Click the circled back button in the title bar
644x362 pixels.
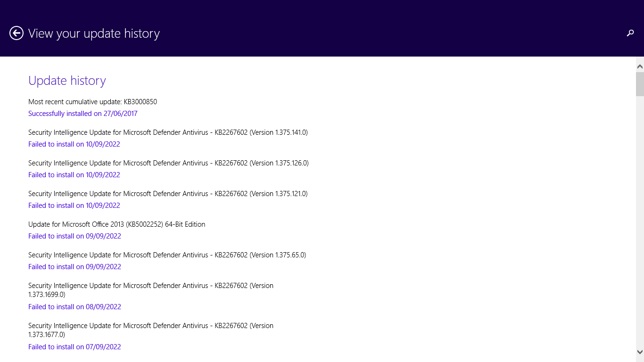pos(16,33)
